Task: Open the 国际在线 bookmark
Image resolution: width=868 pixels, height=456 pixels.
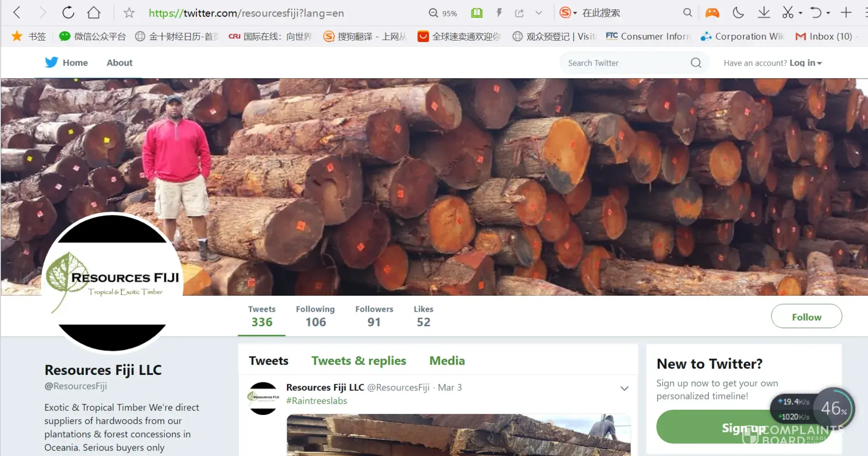Action: point(270,36)
